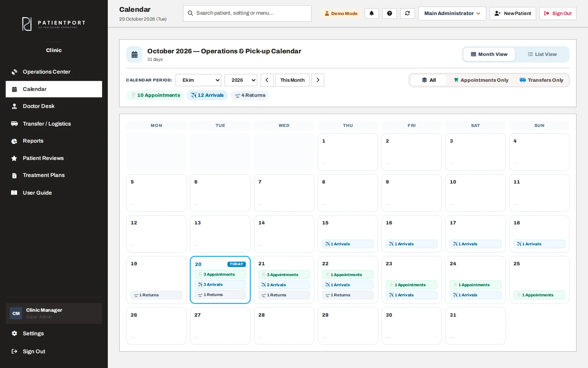The height and width of the screenshot is (368, 588).
Task: Click the Clinic Manager profile card
Action: (54, 313)
